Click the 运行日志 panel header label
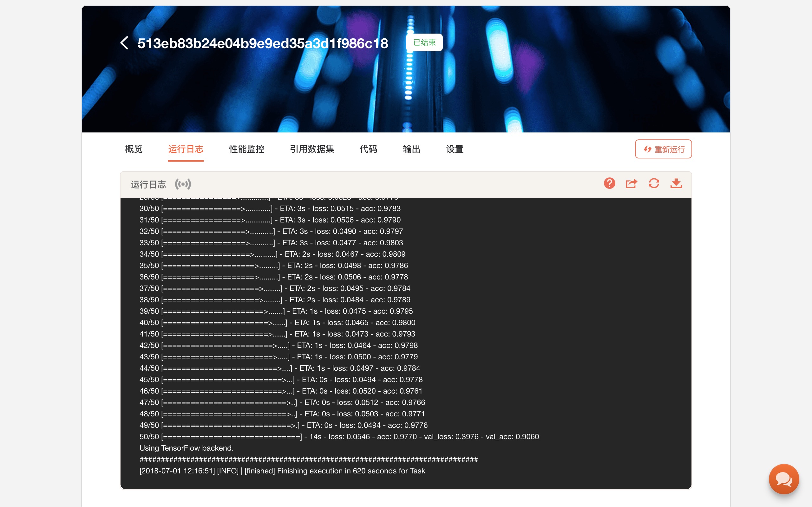Screen dimensions: 812x507 [148, 184]
